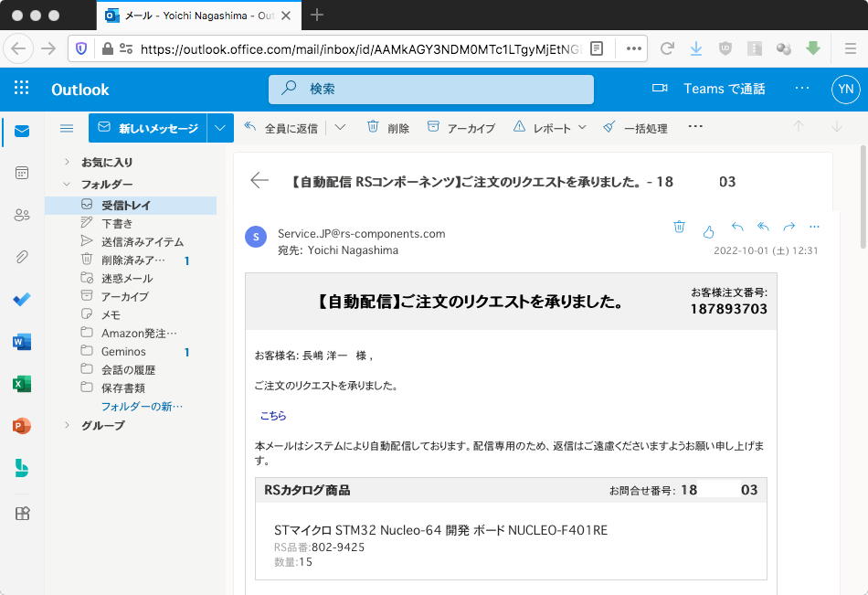Click アーカイブ in toolbar

461,128
